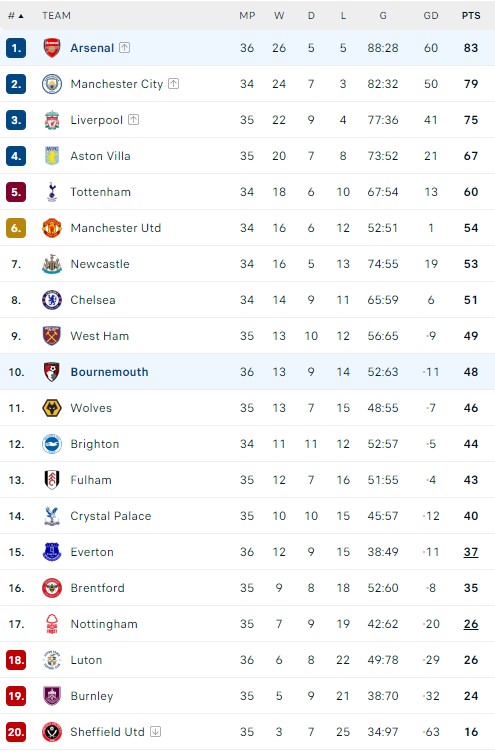The height and width of the screenshot is (753, 495).
Task: Click the Manchester City club crest
Action: tap(52, 84)
